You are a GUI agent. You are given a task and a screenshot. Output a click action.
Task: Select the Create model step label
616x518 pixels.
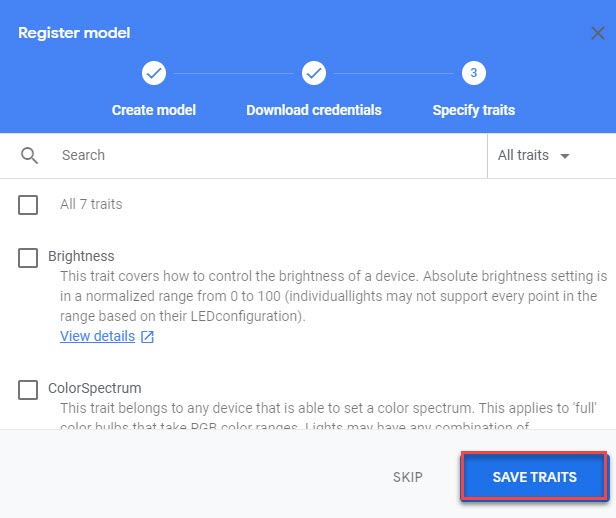pyautogui.click(x=154, y=110)
